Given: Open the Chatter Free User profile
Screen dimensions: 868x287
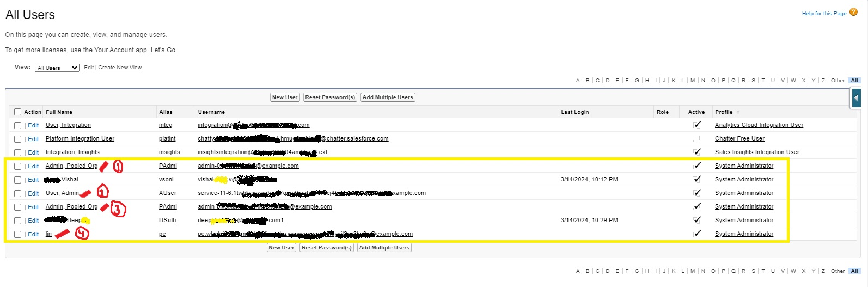Looking at the screenshot, I should point(739,139).
